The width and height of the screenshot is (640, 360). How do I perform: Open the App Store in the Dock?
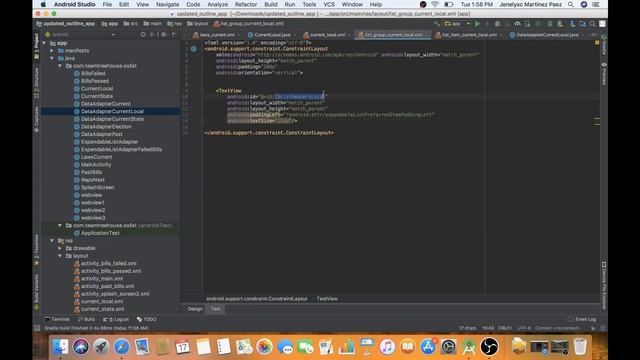[428, 347]
